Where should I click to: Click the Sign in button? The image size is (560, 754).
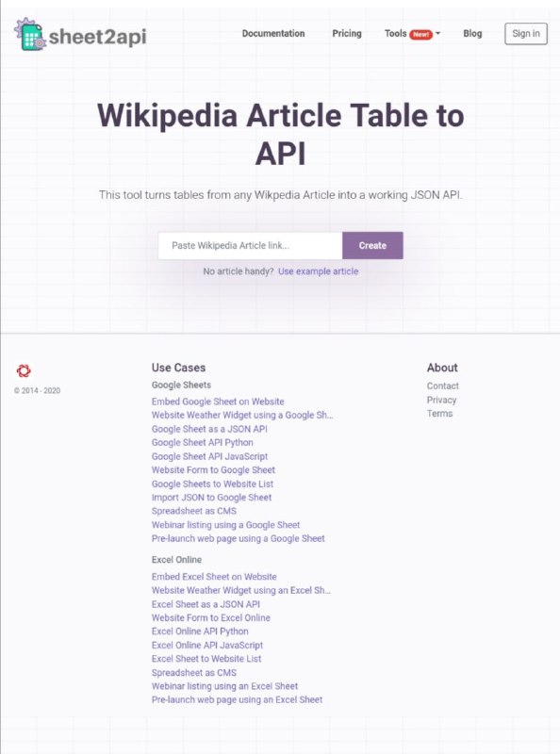coord(526,34)
